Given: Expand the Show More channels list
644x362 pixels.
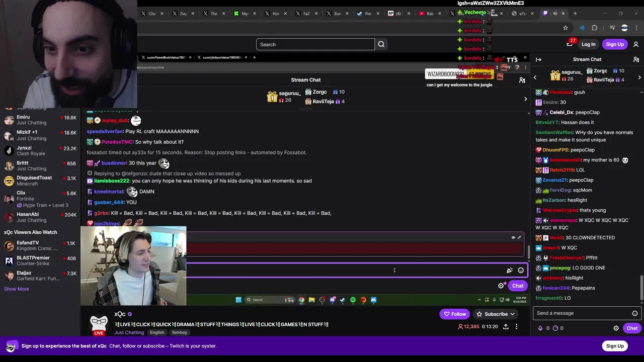Looking at the screenshot, I should tap(17, 289).
